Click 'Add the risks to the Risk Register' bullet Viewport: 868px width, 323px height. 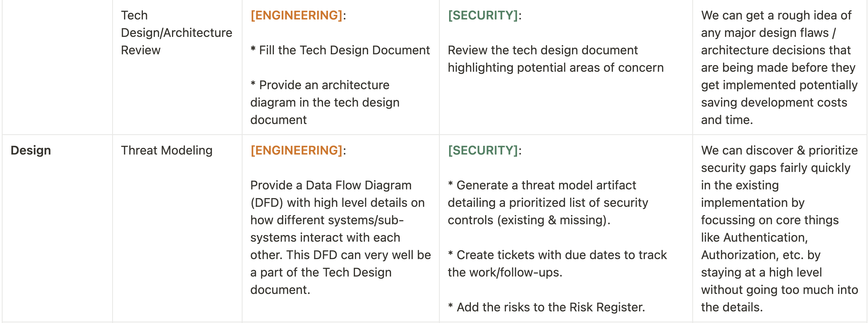click(546, 307)
